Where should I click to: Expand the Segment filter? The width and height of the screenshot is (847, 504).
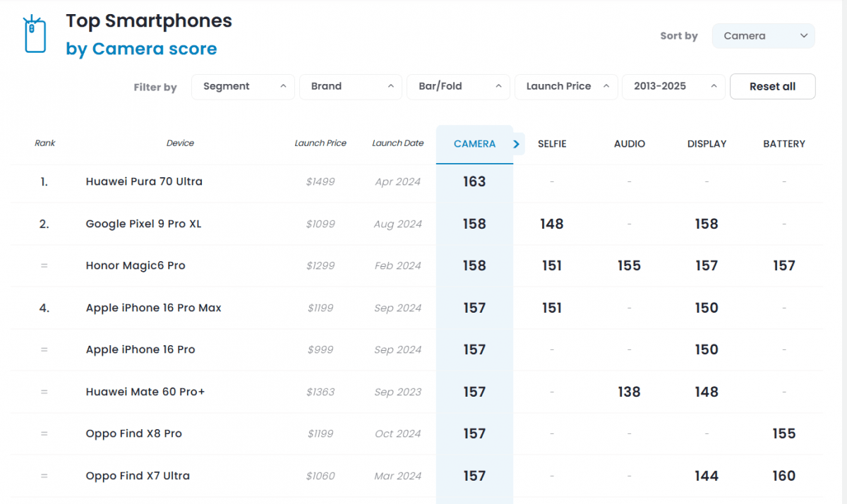point(243,87)
